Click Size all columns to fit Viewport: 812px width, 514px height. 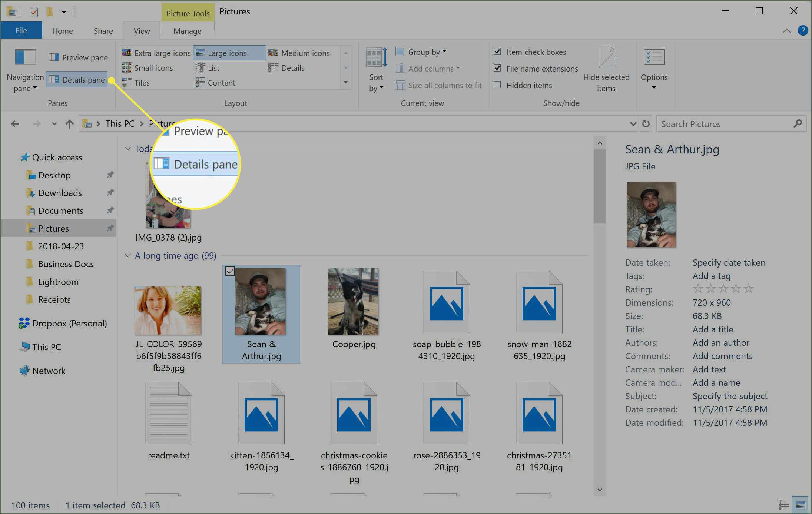coord(438,85)
